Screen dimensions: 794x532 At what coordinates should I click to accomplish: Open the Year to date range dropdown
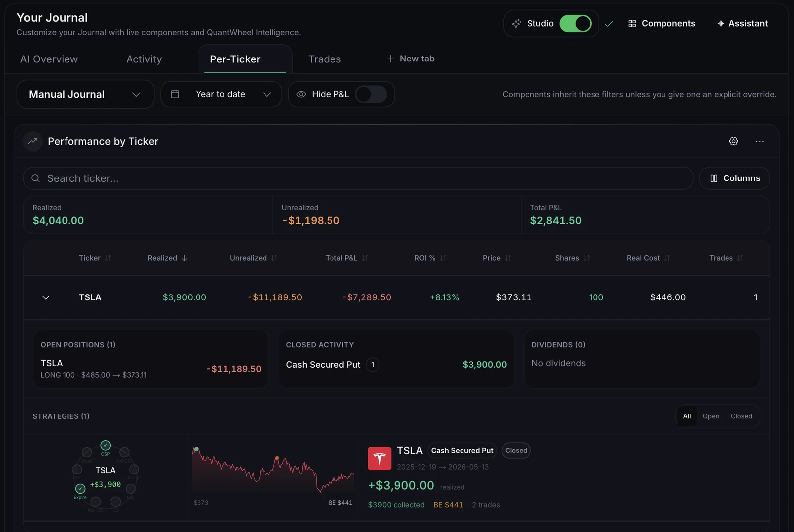(221, 94)
